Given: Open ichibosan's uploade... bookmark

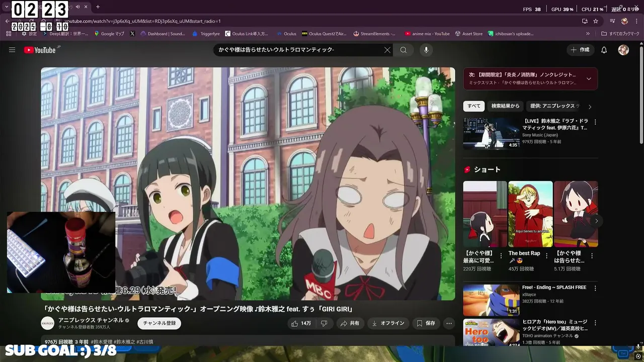Looking at the screenshot, I should [511, 34].
